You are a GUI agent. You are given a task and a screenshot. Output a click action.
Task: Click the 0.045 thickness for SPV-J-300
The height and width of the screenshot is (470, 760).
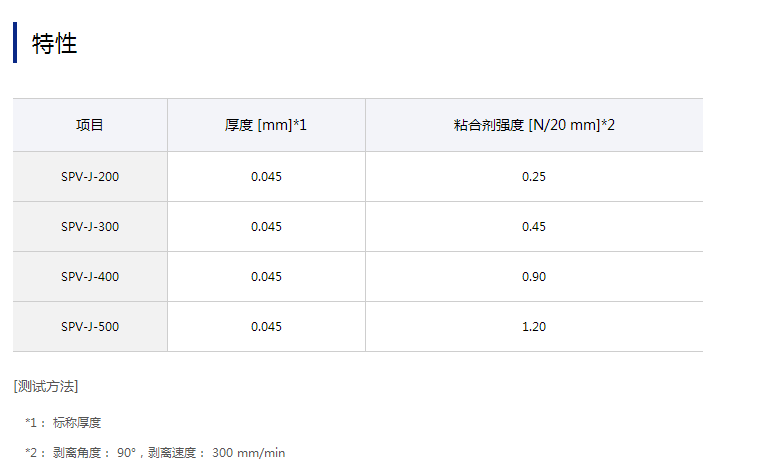[266, 227]
